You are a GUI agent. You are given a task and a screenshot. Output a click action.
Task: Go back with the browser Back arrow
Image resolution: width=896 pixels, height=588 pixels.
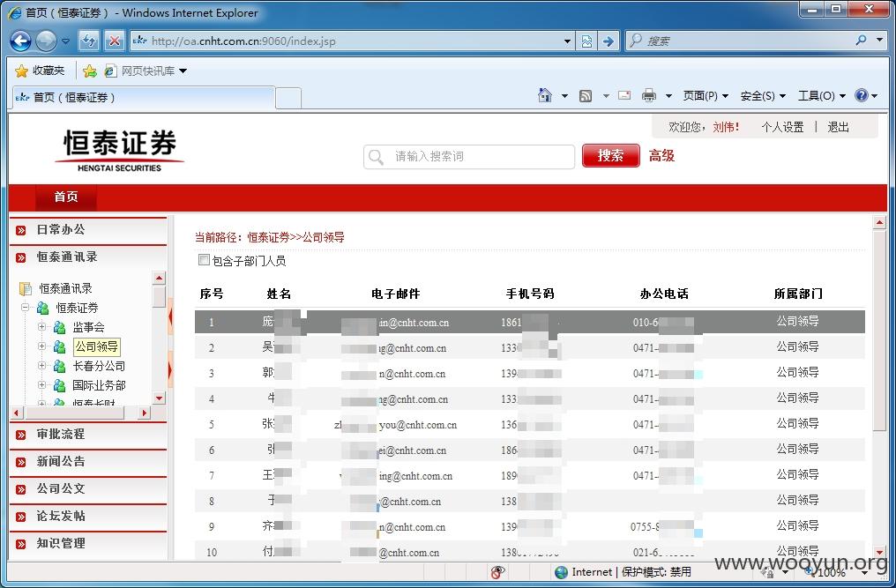coord(20,41)
